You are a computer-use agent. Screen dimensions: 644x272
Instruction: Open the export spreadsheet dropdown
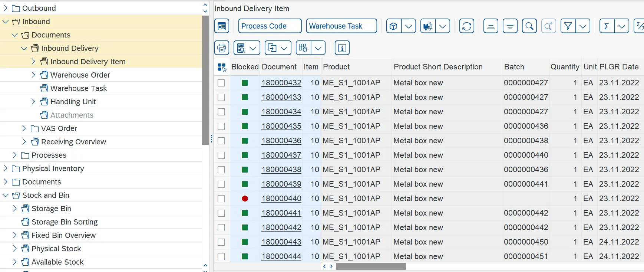point(284,48)
